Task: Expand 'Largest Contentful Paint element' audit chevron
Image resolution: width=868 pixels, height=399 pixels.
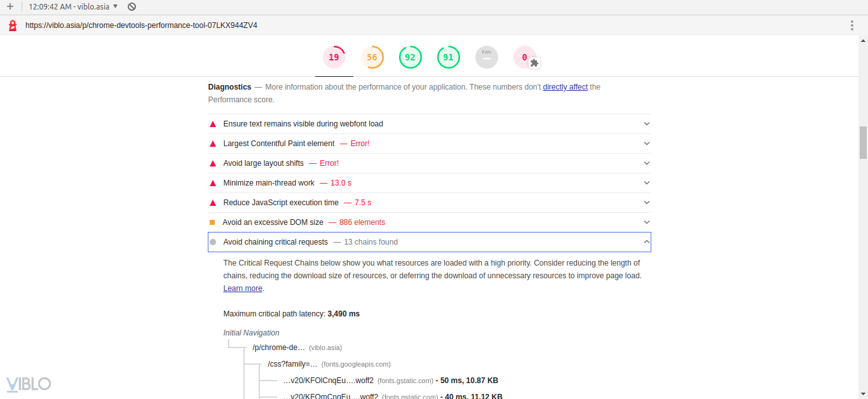Action: click(647, 144)
